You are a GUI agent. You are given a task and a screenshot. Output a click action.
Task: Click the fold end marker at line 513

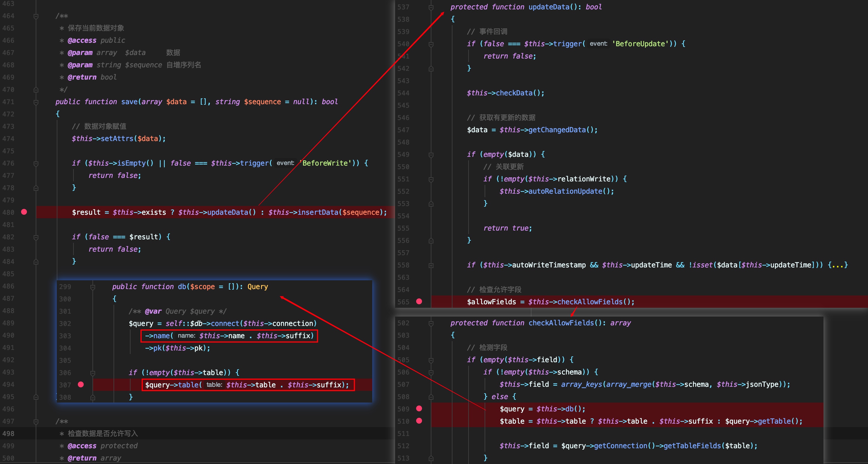[431, 458]
